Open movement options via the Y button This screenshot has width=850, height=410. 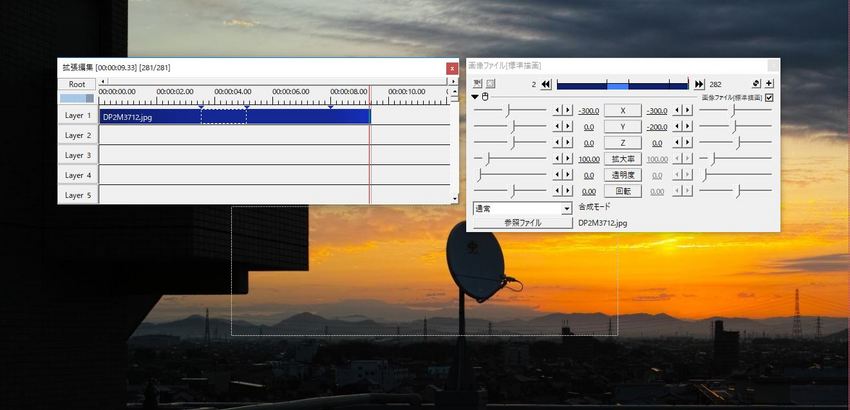623,127
